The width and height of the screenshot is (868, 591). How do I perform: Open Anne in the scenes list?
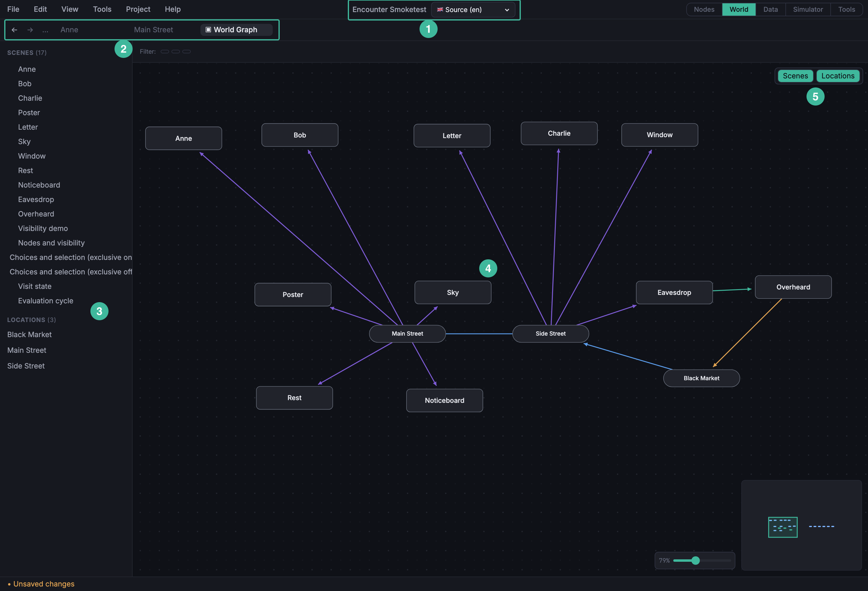tap(27, 69)
